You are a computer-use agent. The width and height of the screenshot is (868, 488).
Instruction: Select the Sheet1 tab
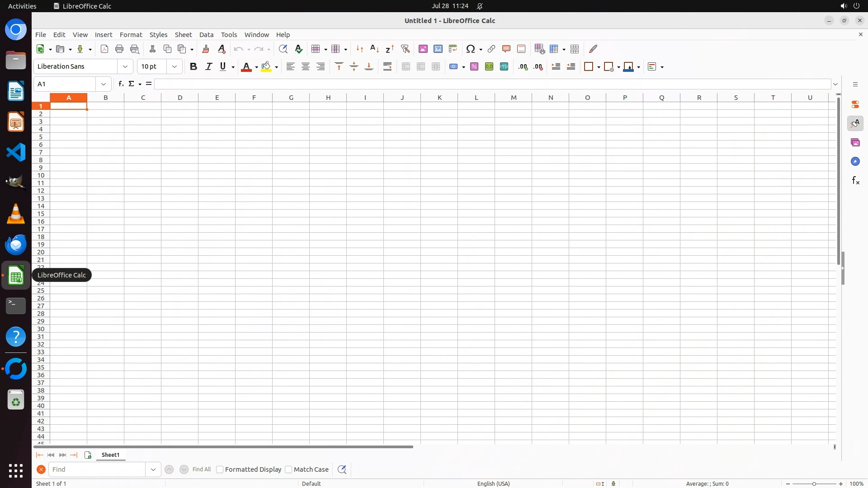[110, 455]
